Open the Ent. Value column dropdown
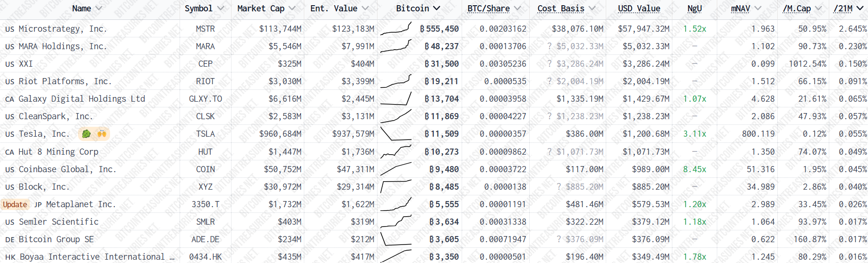The image size is (868, 263). (365, 9)
